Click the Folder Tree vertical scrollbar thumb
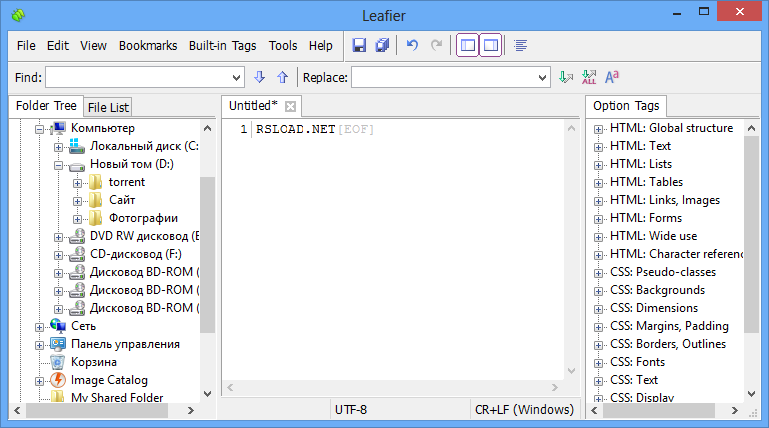This screenshot has width=769, height=428. coord(207,254)
